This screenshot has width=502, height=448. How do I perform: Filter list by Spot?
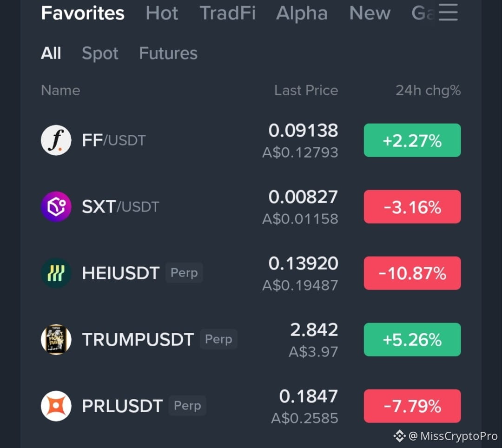tap(100, 53)
